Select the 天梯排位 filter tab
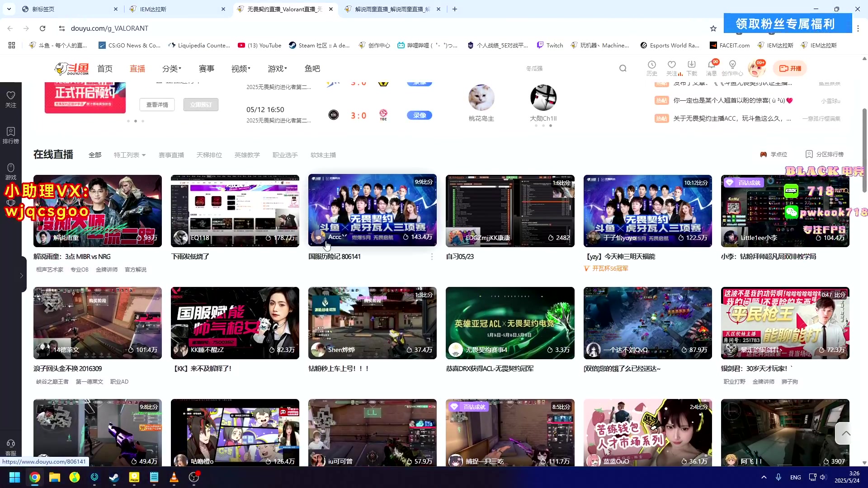Viewport: 868px width, 488px height. pyautogui.click(x=209, y=155)
